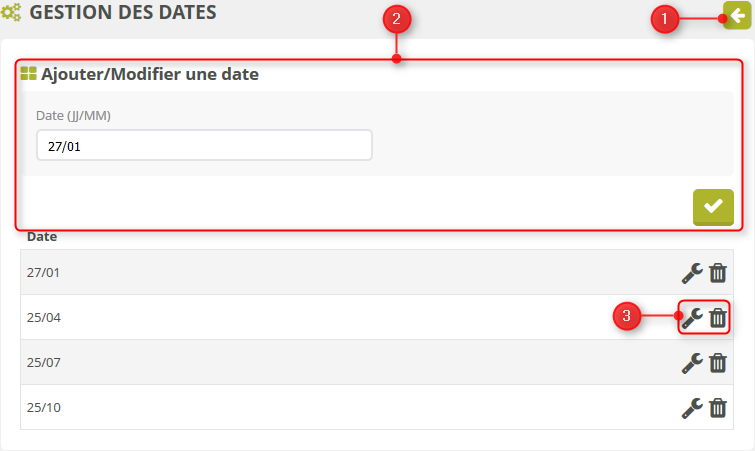Click the green back arrow button
Screen dimensions: 755x451
[737, 15]
